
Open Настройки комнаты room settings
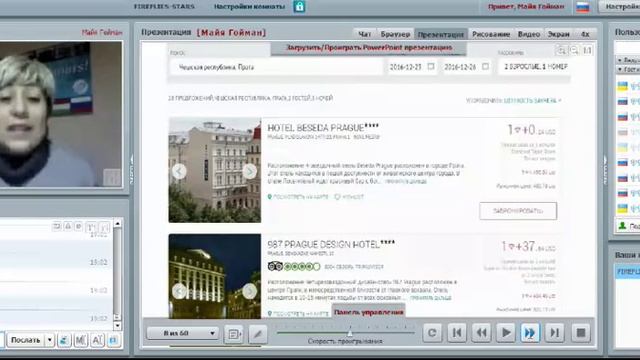pyautogui.click(x=249, y=7)
